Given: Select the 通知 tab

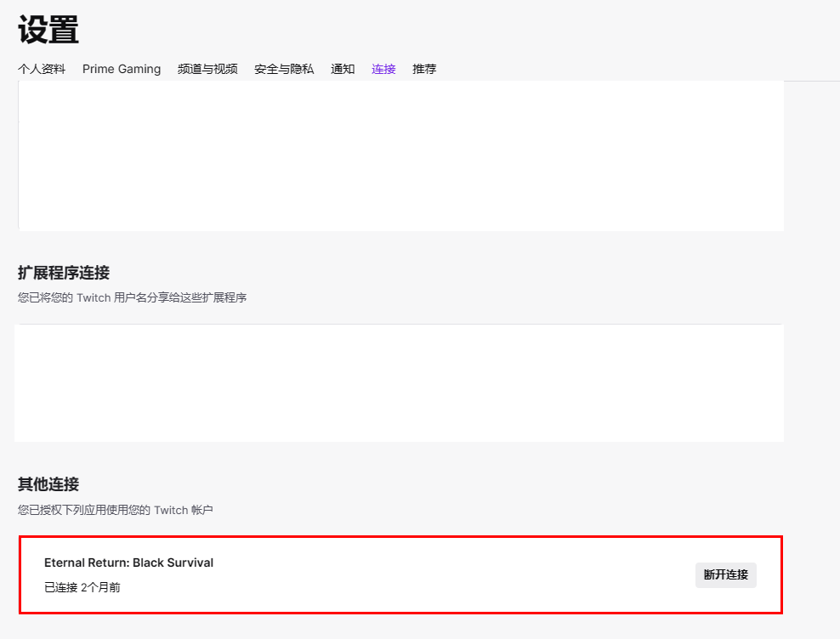Looking at the screenshot, I should (x=343, y=69).
